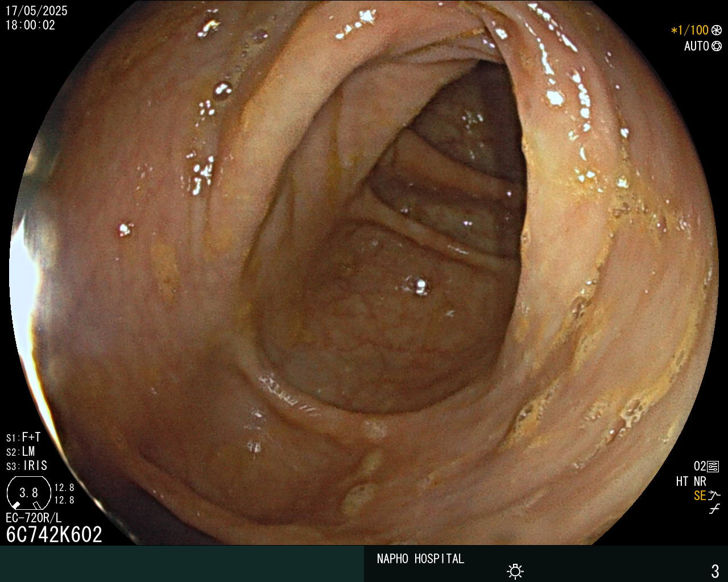Viewport: 728px width, 582px height.
Task: Click the lower 12.8 diameter value
Action: pos(64,500)
